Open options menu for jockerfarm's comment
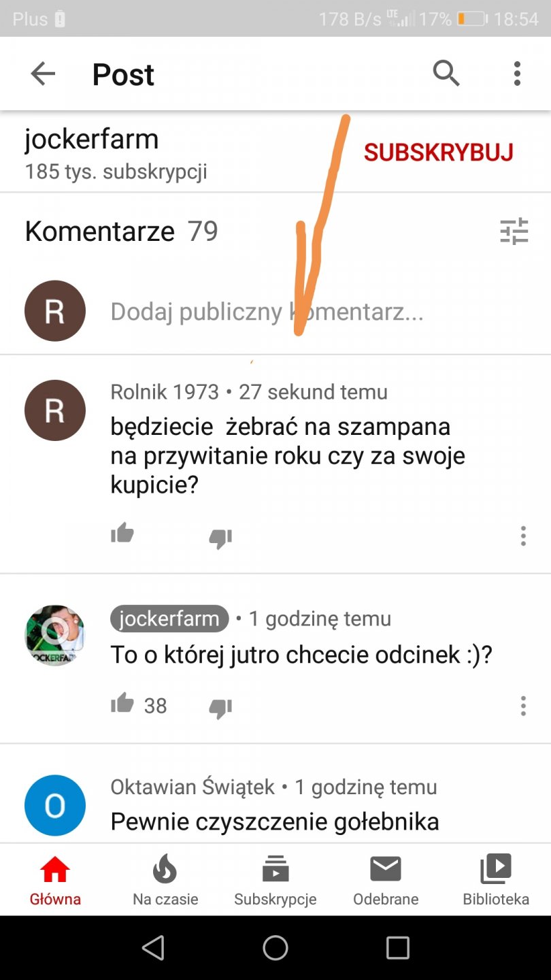This screenshot has height=980, width=551. (522, 706)
